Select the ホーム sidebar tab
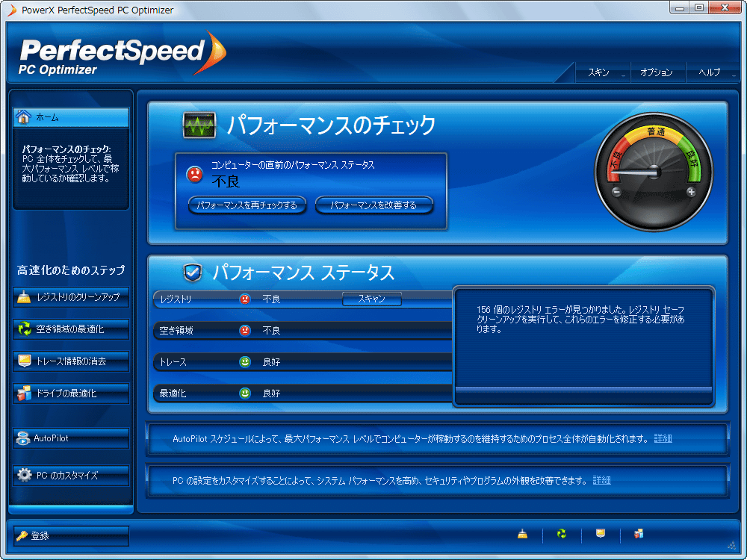747x560 pixels. [71, 117]
